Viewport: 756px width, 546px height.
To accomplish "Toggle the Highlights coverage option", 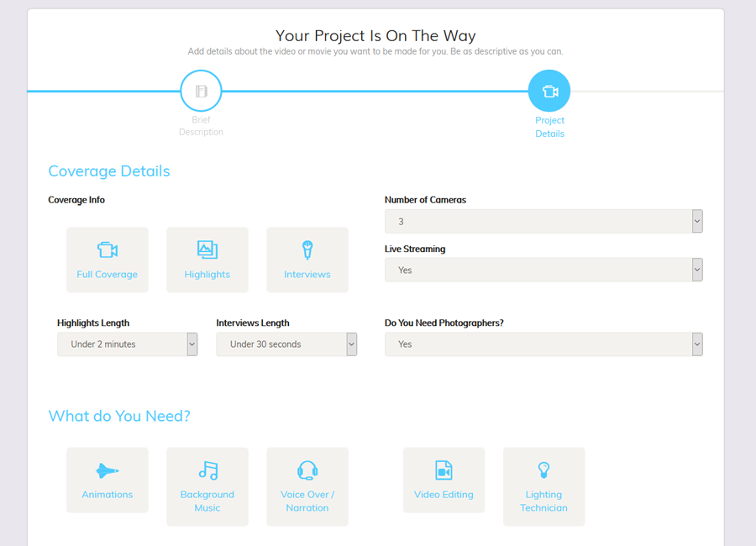I will [x=207, y=260].
